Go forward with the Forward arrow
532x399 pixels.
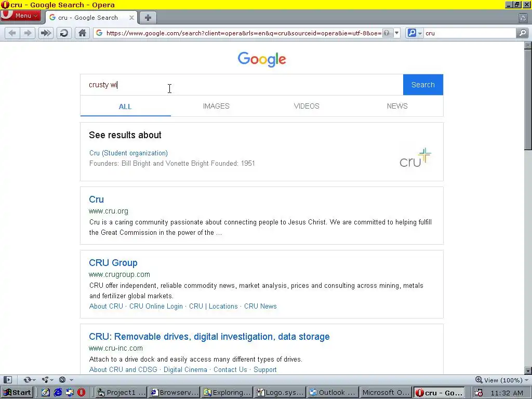click(x=28, y=33)
